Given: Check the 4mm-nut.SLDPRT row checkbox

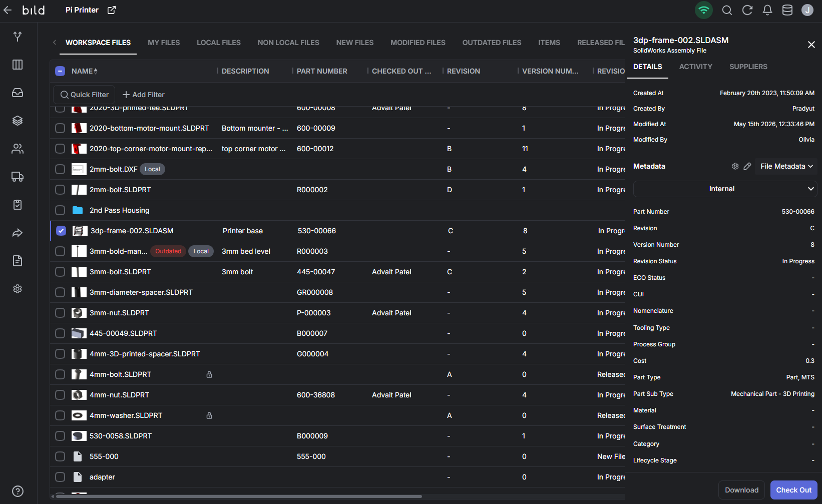Looking at the screenshot, I should tap(60, 395).
